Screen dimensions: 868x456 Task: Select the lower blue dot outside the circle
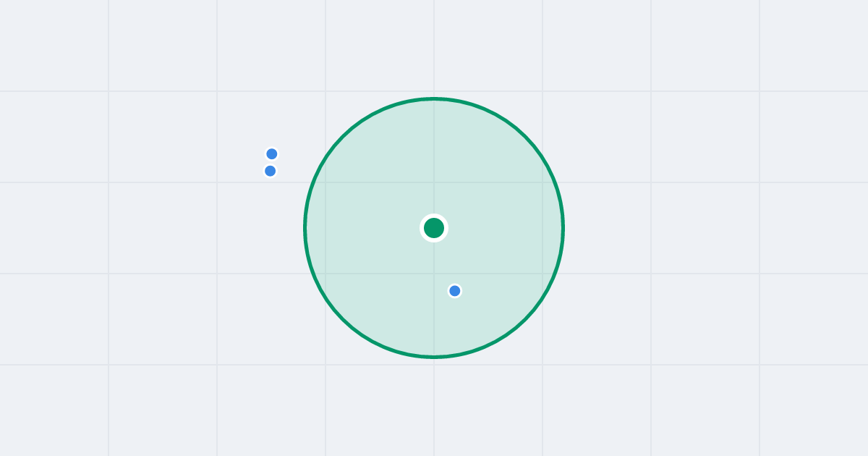[271, 171]
